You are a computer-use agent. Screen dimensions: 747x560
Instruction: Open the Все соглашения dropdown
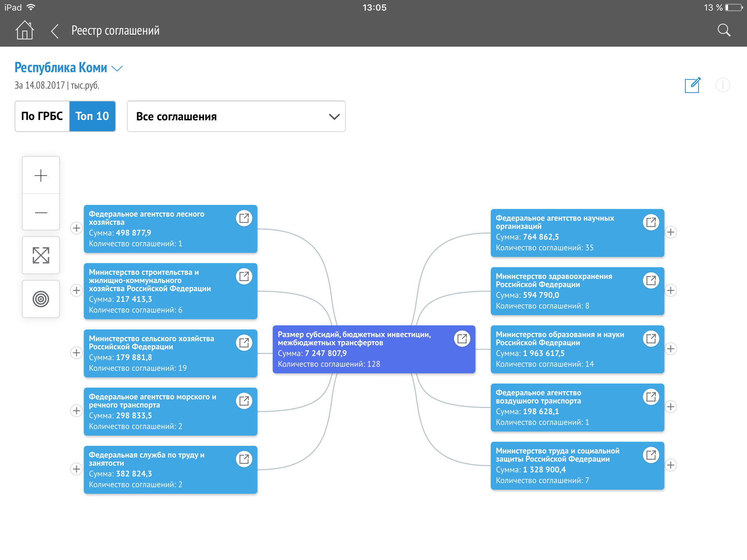(x=236, y=117)
